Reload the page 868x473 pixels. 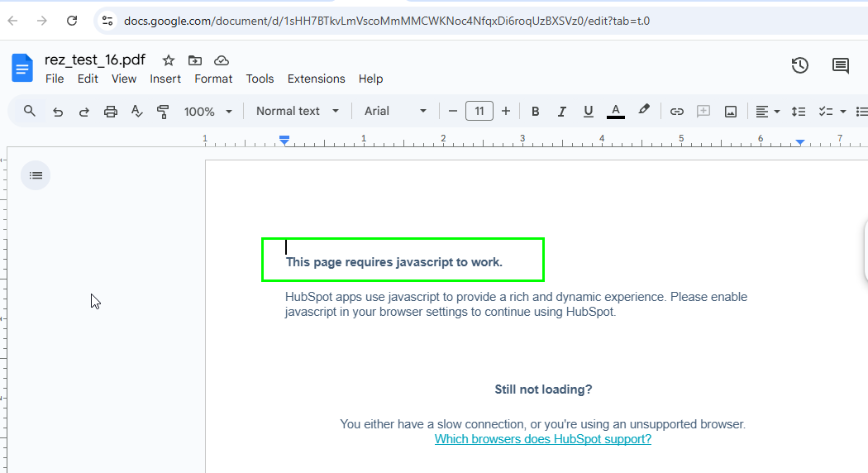(x=72, y=21)
